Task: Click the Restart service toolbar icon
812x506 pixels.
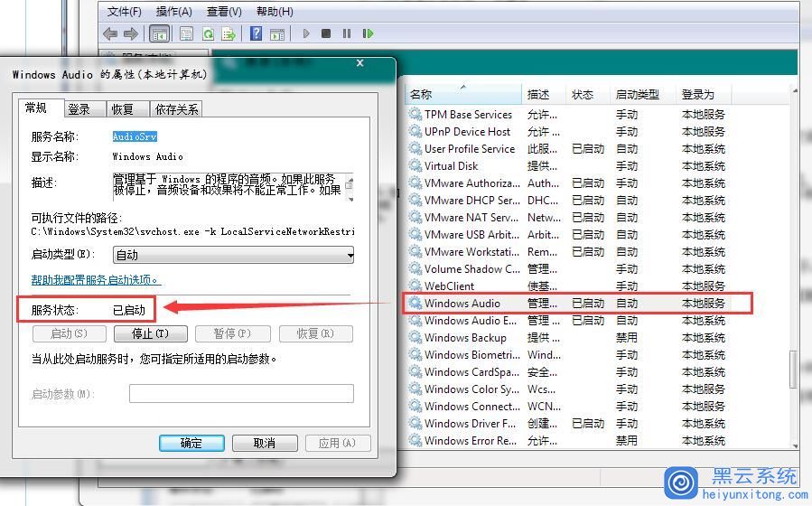Action: pos(368,33)
